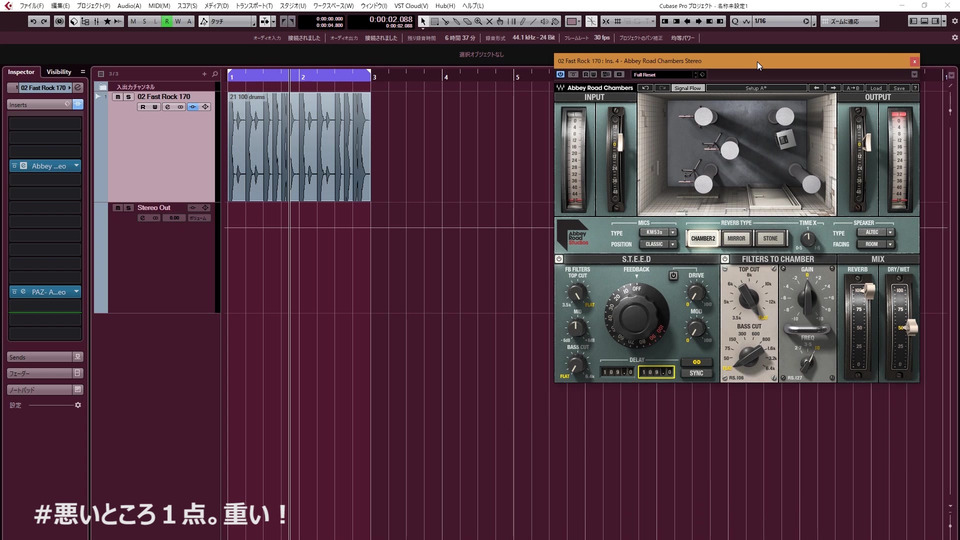Click the plugin Load button
Image resolution: width=960 pixels, height=540 pixels.
click(x=876, y=88)
